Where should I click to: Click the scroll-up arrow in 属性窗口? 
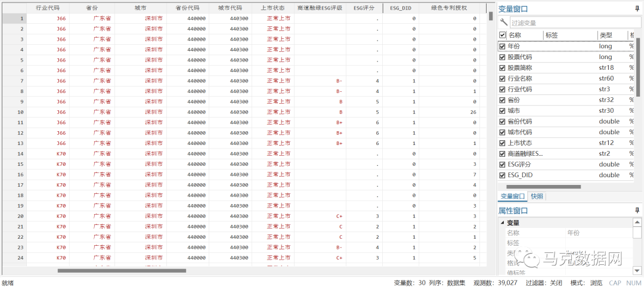point(637,223)
